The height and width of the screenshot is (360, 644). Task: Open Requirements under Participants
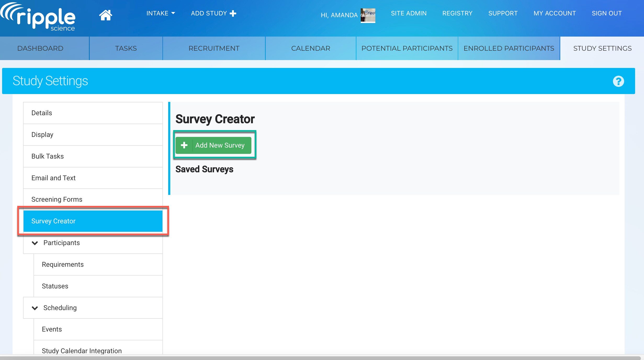[x=63, y=264]
